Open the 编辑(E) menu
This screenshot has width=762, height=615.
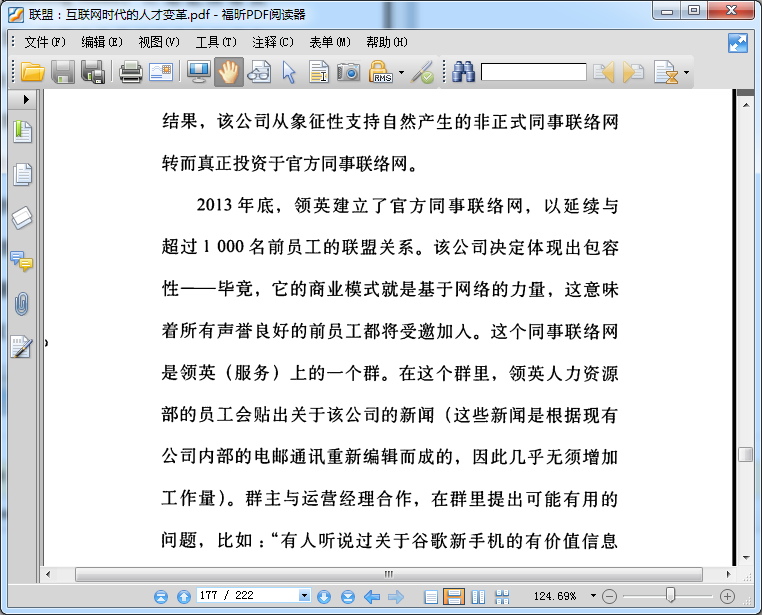click(102, 42)
